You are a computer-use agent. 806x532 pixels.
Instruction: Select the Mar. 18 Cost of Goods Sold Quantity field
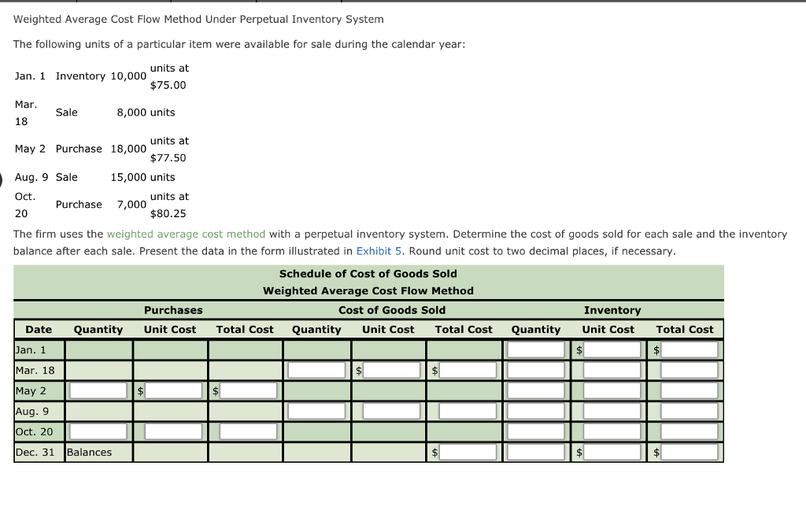[x=317, y=369]
